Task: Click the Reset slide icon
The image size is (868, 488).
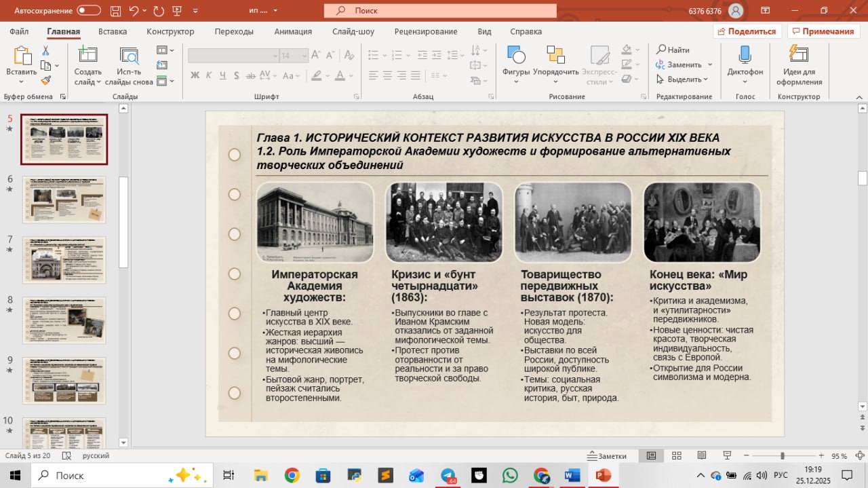Action: [x=162, y=65]
